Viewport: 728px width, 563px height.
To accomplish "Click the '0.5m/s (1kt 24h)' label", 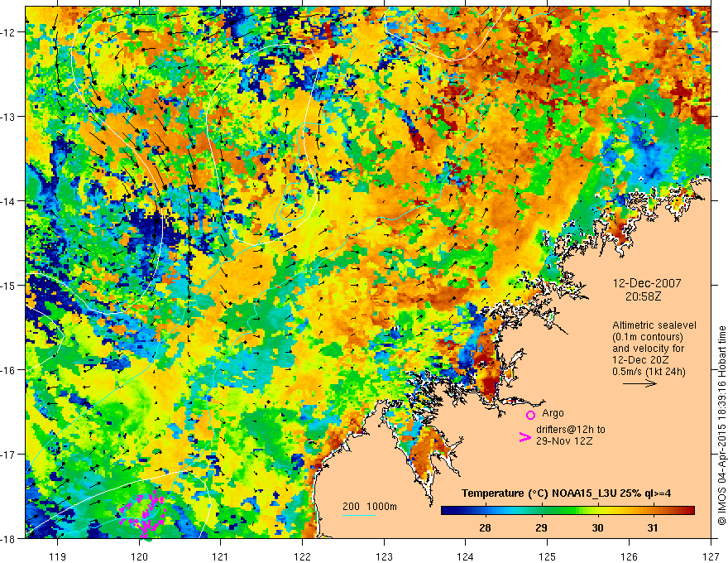I will point(649,371).
